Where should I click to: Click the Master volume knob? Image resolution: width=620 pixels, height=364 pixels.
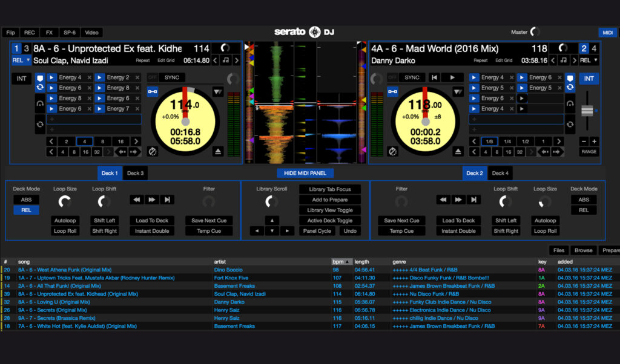coord(535,31)
